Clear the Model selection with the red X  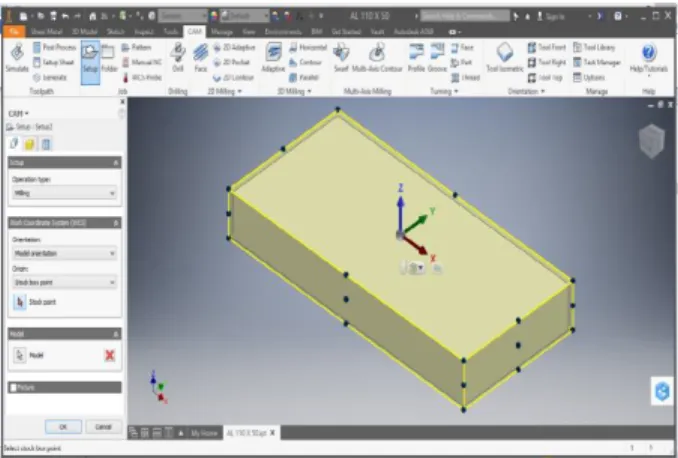tap(110, 356)
